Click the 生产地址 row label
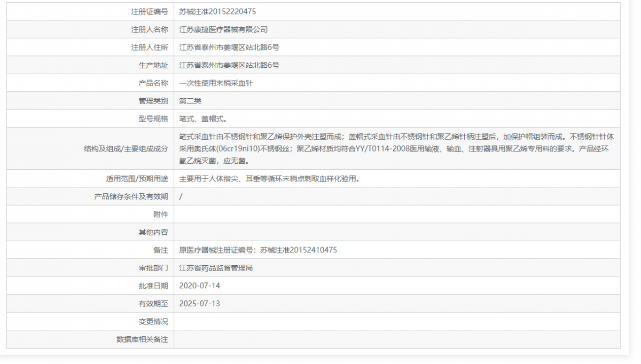641x364 pixels. point(154,65)
